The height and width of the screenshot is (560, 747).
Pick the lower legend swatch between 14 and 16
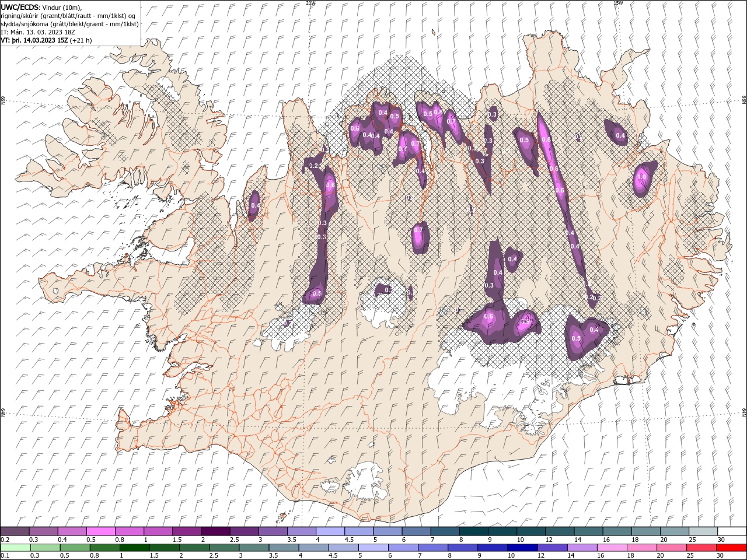click(x=582, y=548)
